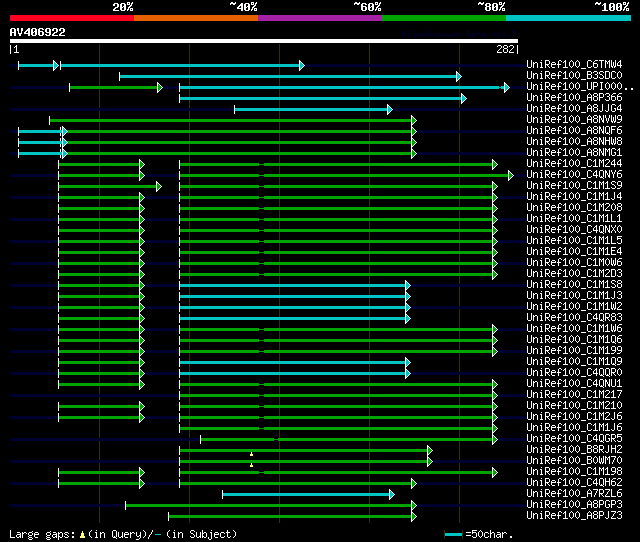Open the UniRef100_C1M1J4 label
The height and width of the screenshot is (542, 640).
[574, 197]
